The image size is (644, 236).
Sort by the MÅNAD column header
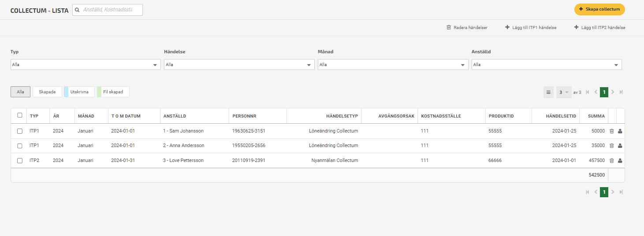(86, 116)
